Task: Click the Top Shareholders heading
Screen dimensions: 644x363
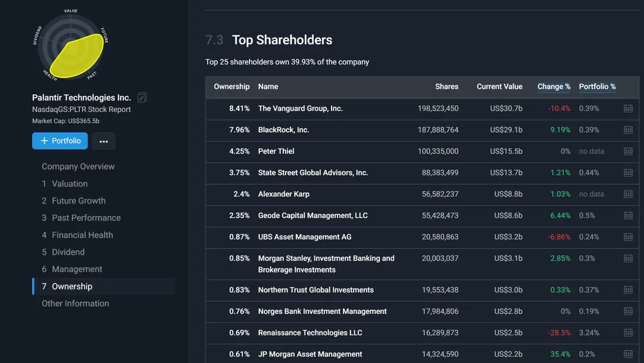Action: tap(282, 40)
